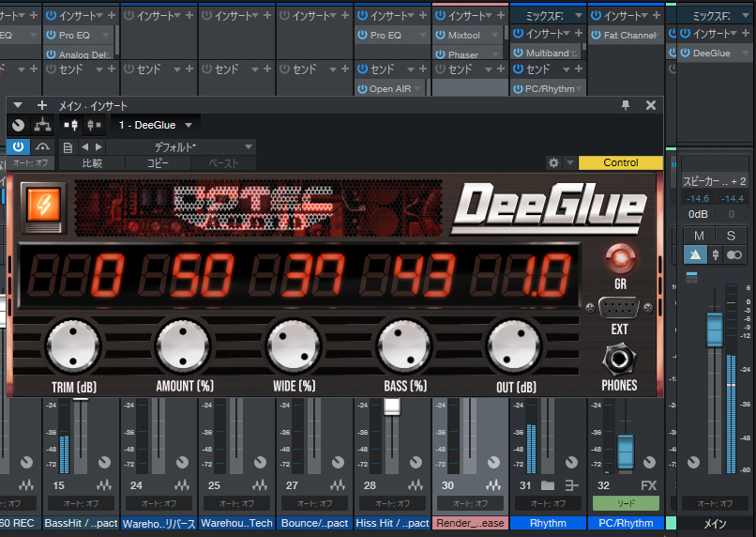Close the DeeGlue plugin window
The width and height of the screenshot is (756, 537).
(650, 105)
